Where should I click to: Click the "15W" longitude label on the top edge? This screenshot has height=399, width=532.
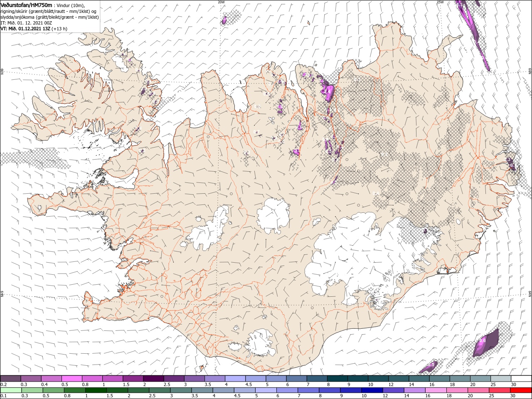441,2
